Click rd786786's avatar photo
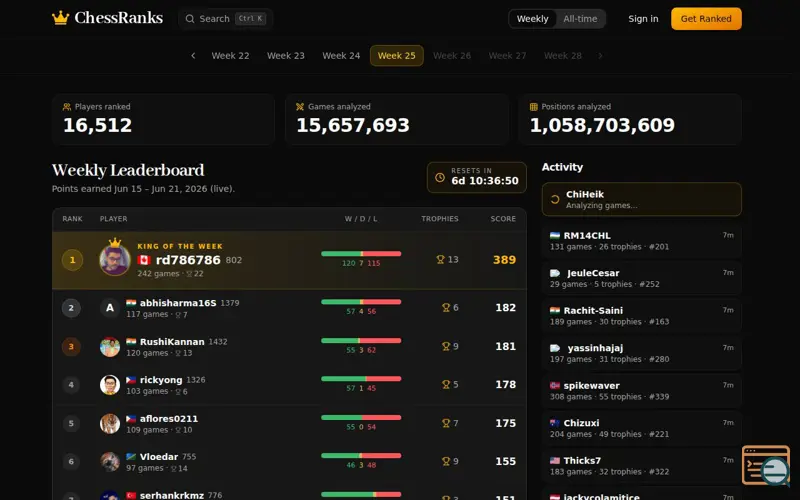Image resolution: width=800 pixels, height=500 pixels. [115, 260]
